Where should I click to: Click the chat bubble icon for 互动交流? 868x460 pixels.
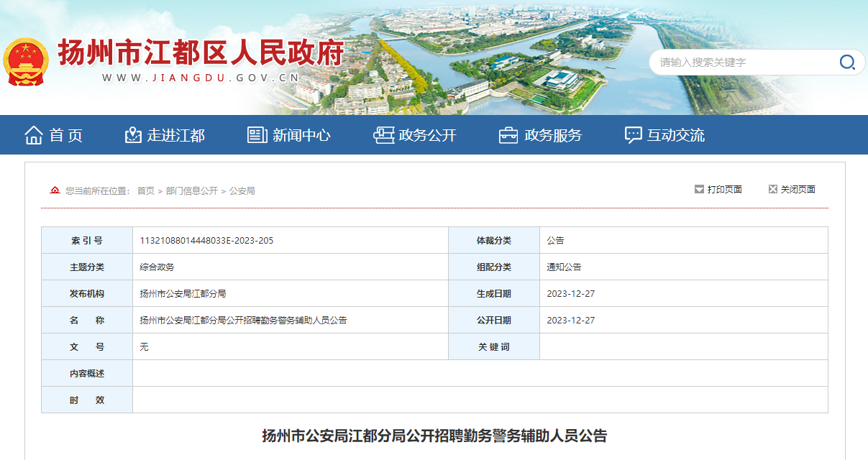[633, 135]
